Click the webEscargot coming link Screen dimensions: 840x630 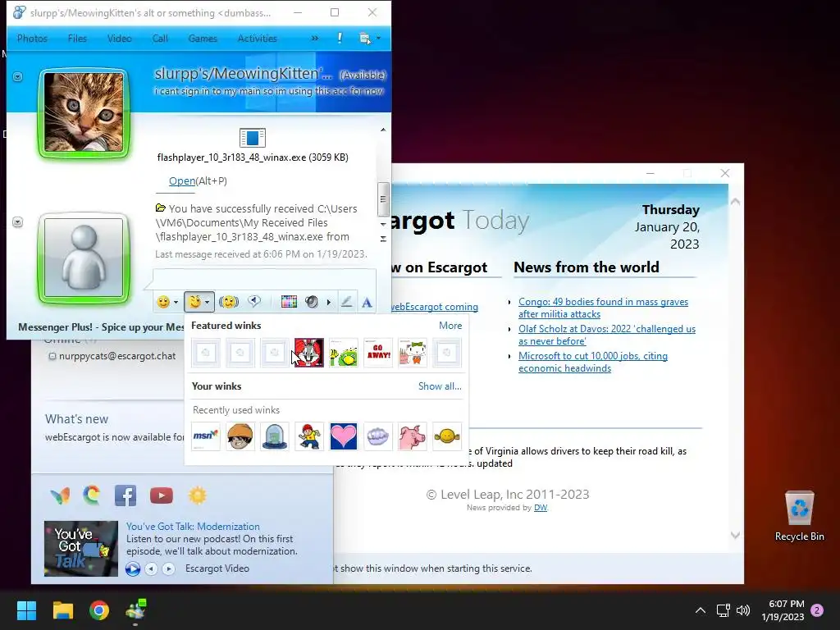(435, 307)
